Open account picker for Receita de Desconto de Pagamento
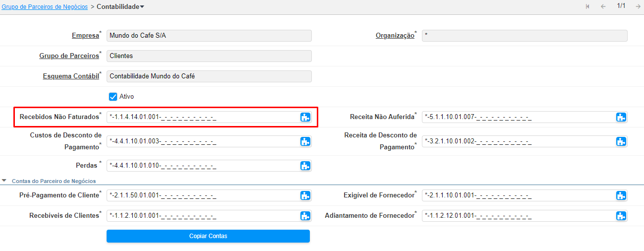The width and height of the screenshot is (644, 251). pyautogui.click(x=621, y=141)
